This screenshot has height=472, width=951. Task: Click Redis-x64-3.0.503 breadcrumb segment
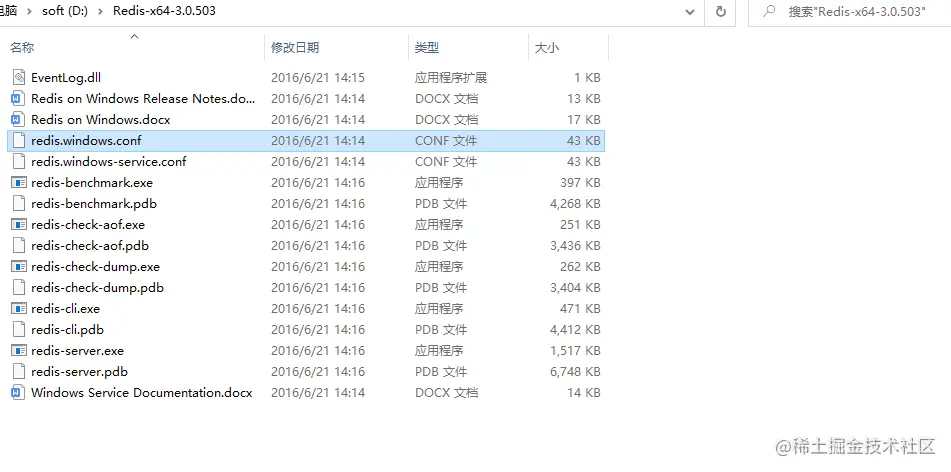point(164,12)
